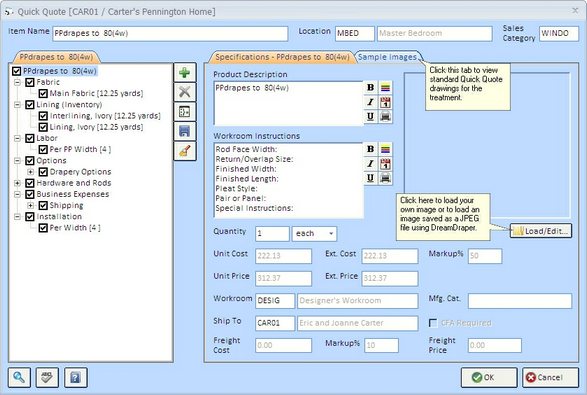Select 'Business Expenses' tree row
The width and height of the screenshot is (587, 395).
point(73,194)
